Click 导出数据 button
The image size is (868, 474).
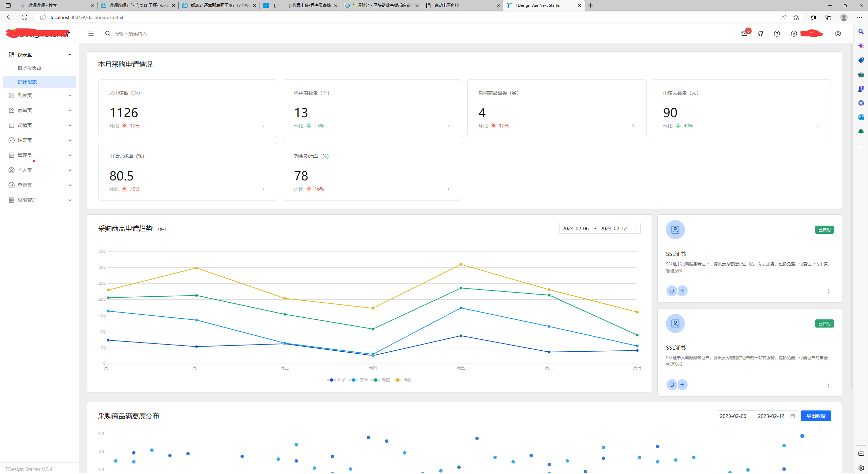[816, 416]
